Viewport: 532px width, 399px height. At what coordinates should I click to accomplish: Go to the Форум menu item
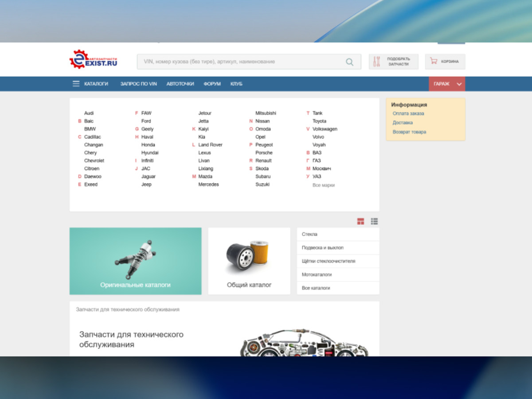[x=212, y=84]
